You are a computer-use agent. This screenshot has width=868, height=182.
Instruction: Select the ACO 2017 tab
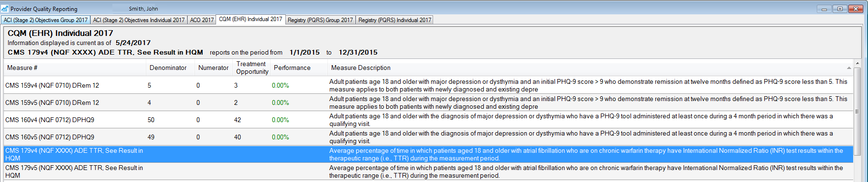(202, 20)
